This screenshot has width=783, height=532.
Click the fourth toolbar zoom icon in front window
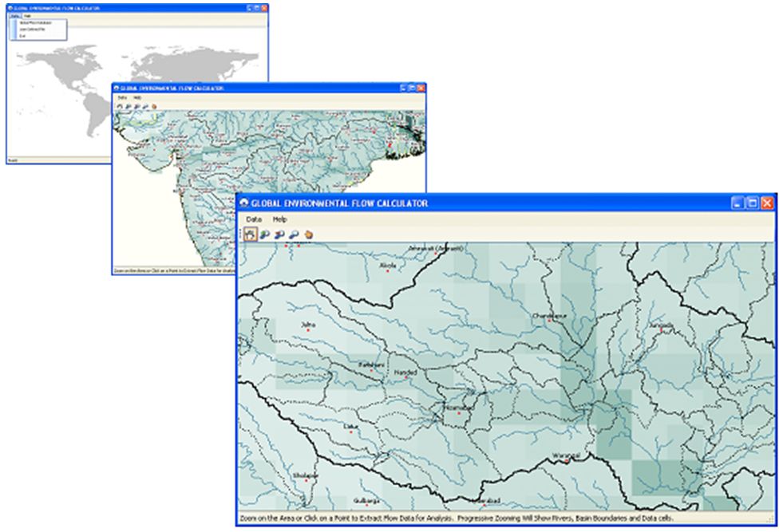click(294, 234)
